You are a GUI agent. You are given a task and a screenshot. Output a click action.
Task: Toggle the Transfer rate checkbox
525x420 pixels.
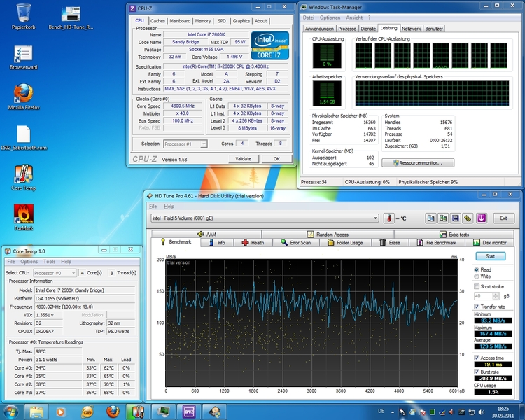point(477,307)
